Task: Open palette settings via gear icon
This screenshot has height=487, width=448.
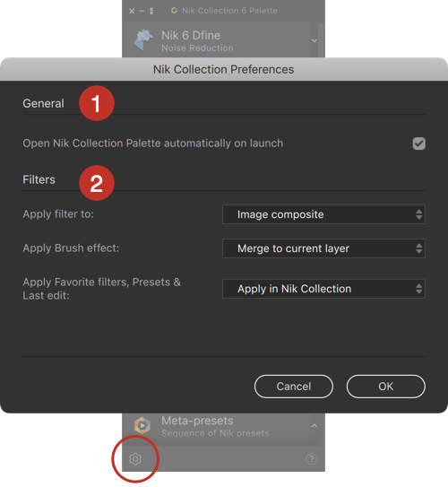Action: click(x=135, y=458)
